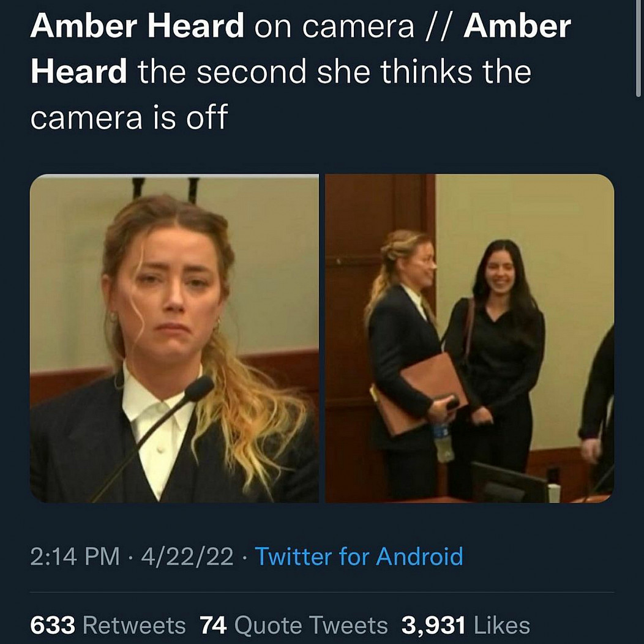Click the 4/22/22 tweet date

(x=187, y=556)
